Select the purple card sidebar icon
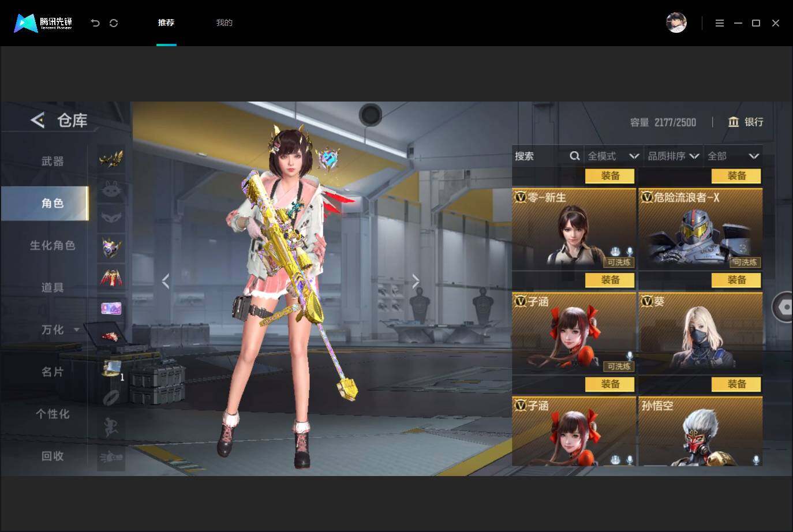This screenshot has width=793, height=532. (111, 309)
